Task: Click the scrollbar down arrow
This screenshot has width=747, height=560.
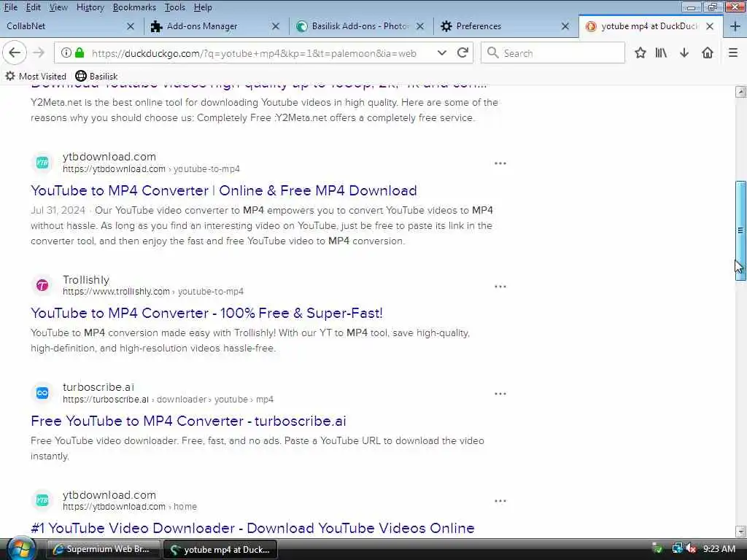Action: 740,531
